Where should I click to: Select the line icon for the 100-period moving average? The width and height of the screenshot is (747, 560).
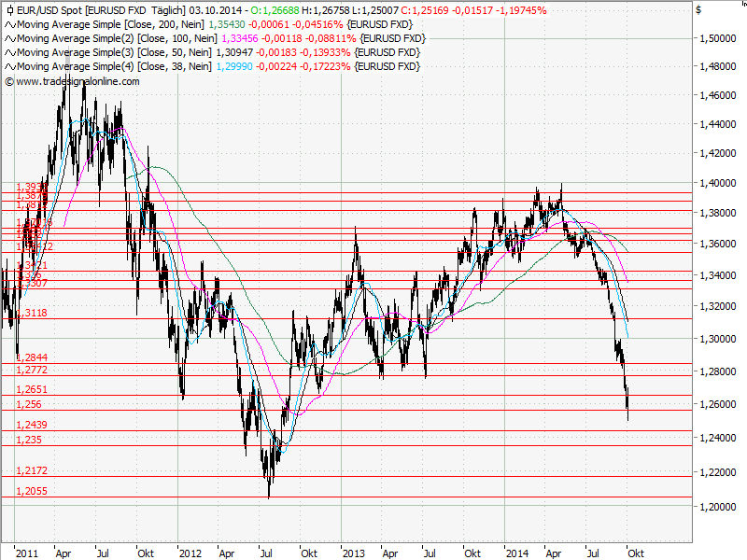coord(10,38)
